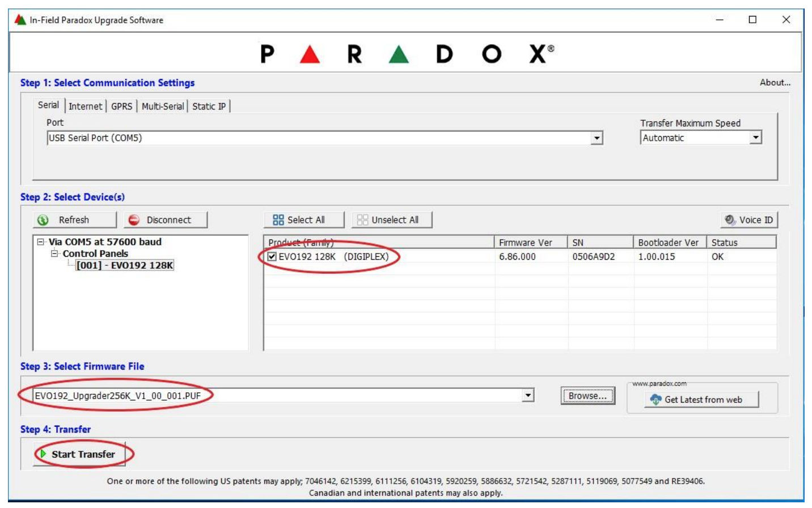Close the Paradox Upgrade Software window
Image resolution: width=812 pixels, height=508 pixels.
point(786,20)
